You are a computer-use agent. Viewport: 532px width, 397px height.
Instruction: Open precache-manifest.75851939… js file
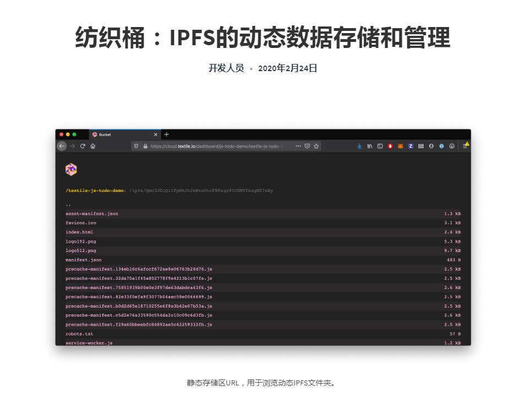(139, 288)
